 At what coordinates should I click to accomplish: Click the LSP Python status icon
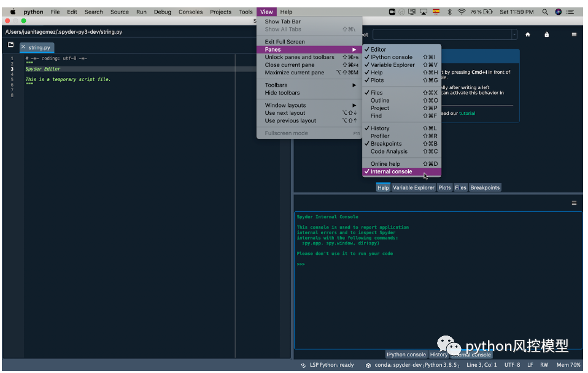coord(303,365)
